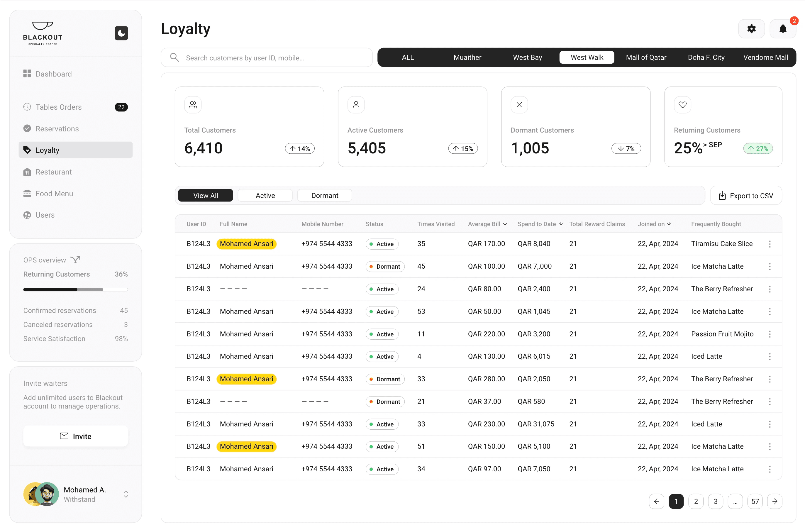The height and width of the screenshot is (532, 805).
Task: Sort by Joined on column arrow
Action: pos(669,224)
